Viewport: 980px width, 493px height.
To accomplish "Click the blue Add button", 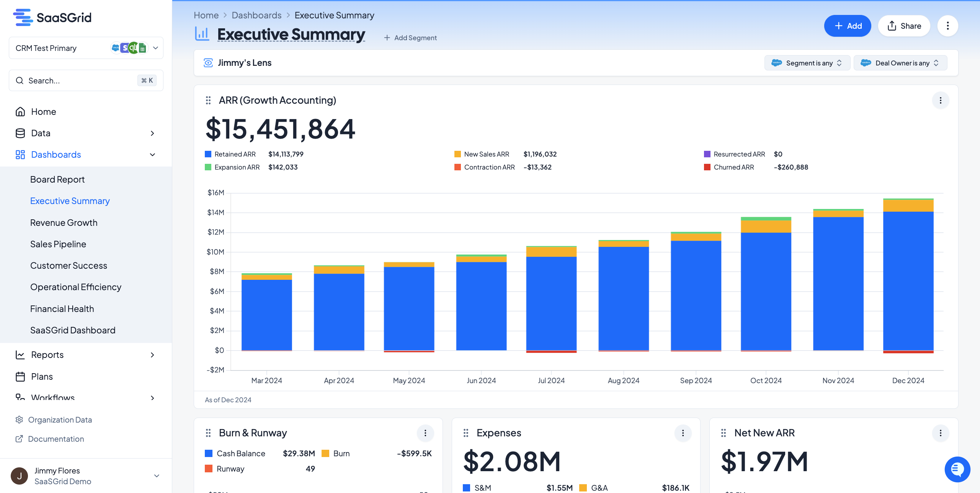I will (847, 26).
